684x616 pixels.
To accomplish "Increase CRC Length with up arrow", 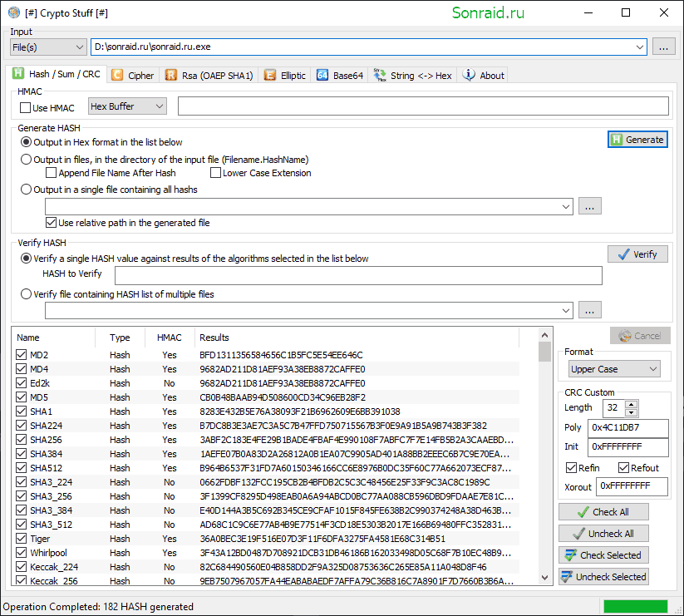I will click(631, 404).
